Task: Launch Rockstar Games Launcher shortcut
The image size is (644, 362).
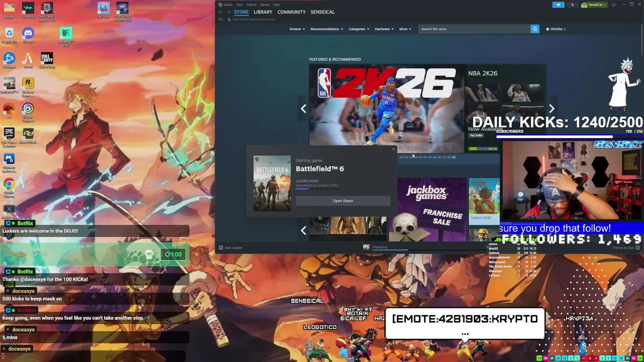Action: (x=28, y=87)
